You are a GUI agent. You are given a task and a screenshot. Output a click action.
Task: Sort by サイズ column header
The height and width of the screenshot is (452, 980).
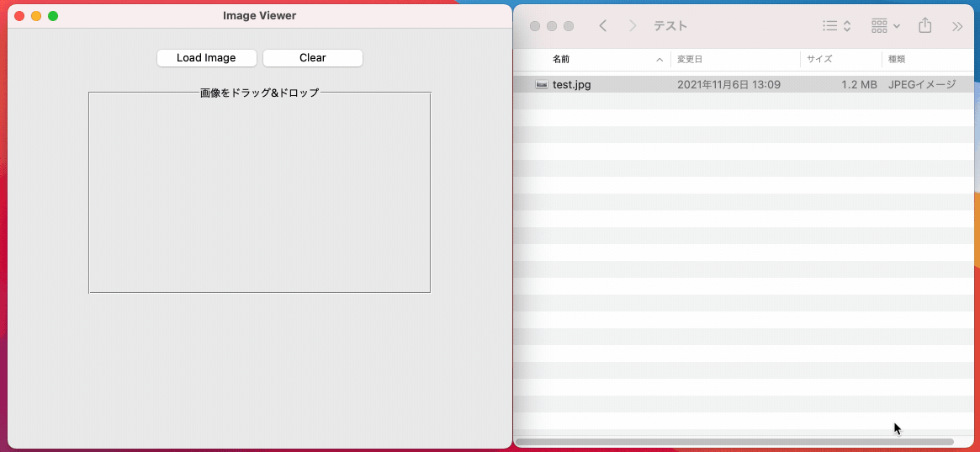pyautogui.click(x=819, y=60)
